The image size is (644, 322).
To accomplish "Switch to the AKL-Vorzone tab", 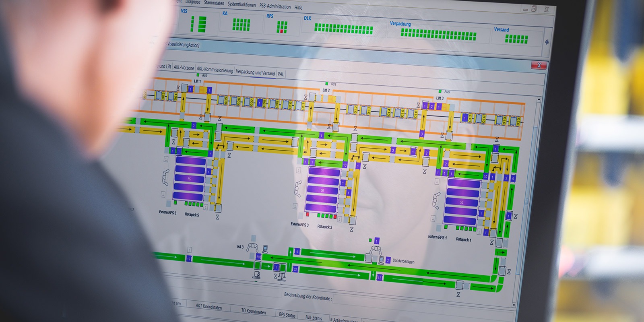I will pos(184,68).
